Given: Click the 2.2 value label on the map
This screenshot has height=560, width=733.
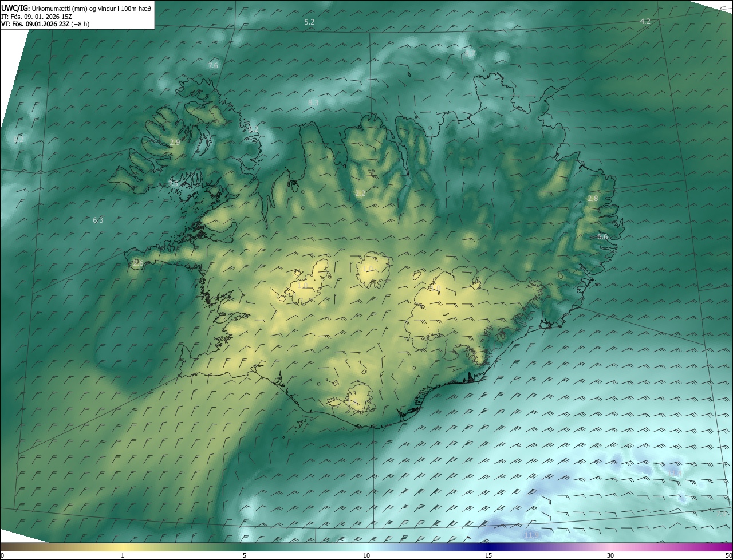Looking at the screenshot, I should [360, 194].
